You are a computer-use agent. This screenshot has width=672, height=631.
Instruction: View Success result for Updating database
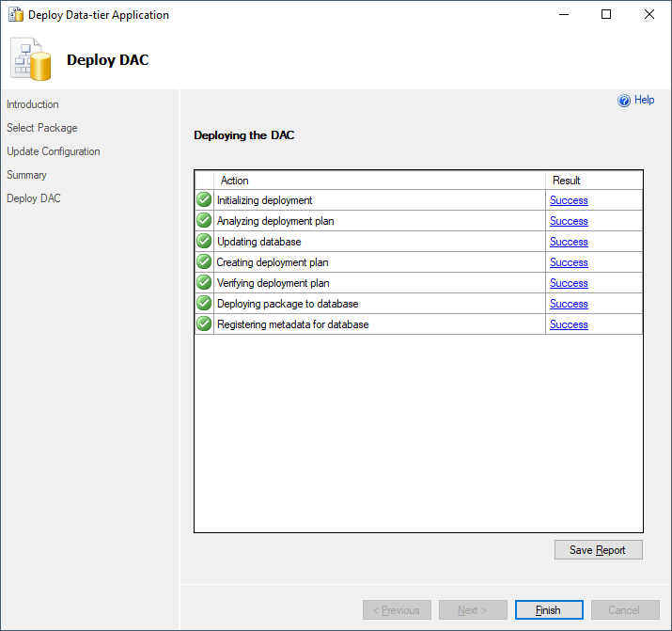[569, 242]
